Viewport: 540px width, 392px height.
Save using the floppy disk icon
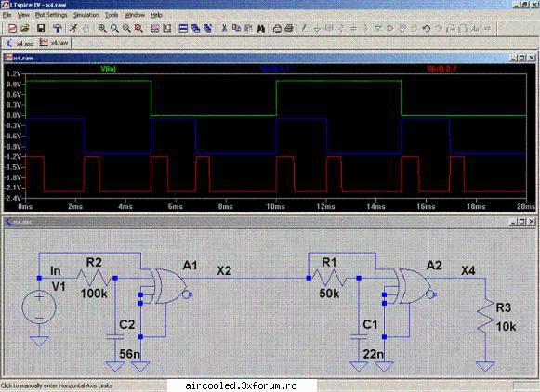click(x=41, y=28)
